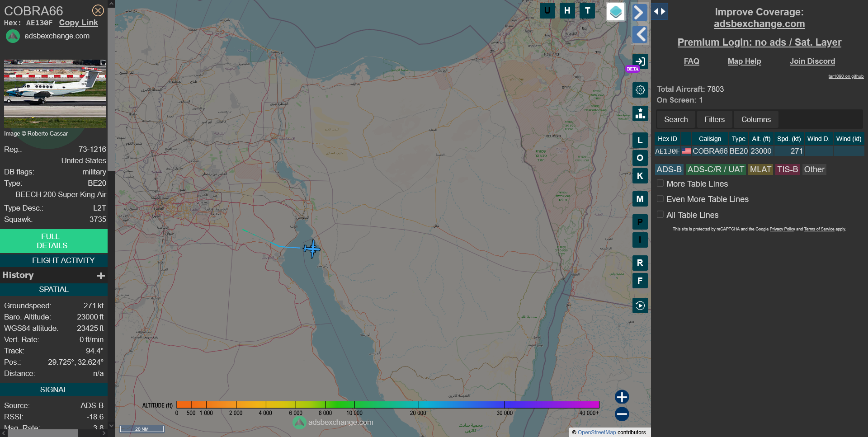This screenshot has width=868, height=437.
Task: Open the Filters tab
Action: pyautogui.click(x=714, y=119)
